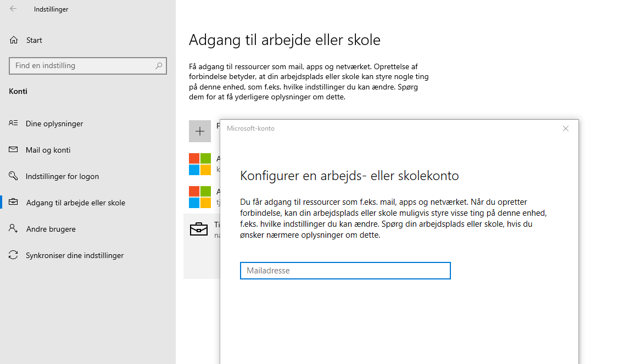Open the Start home icon
The image size is (619, 364).
click(x=14, y=40)
